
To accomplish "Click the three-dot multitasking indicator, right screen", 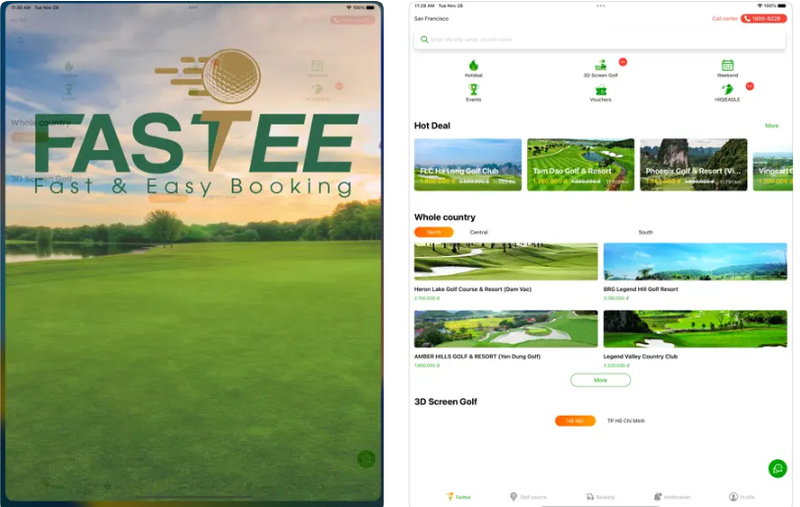I will (x=601, y=6).
